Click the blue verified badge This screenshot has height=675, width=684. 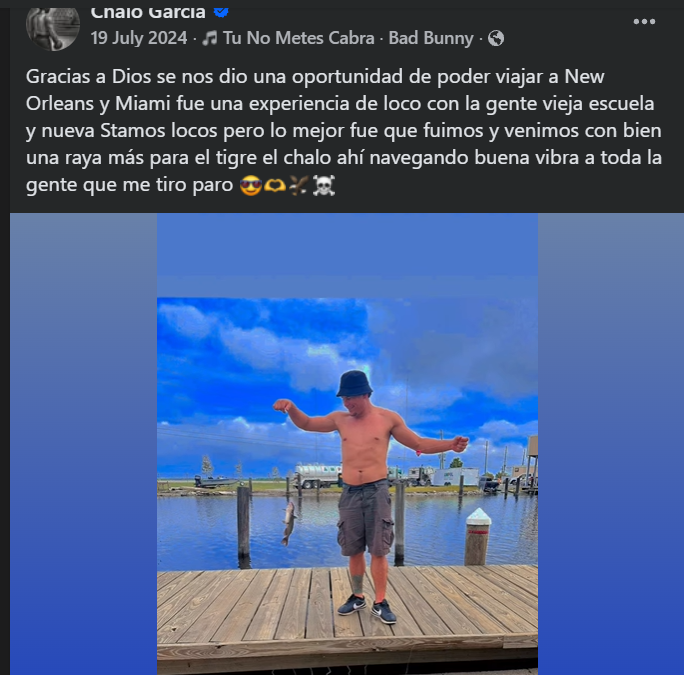click(x=221, y=12)
